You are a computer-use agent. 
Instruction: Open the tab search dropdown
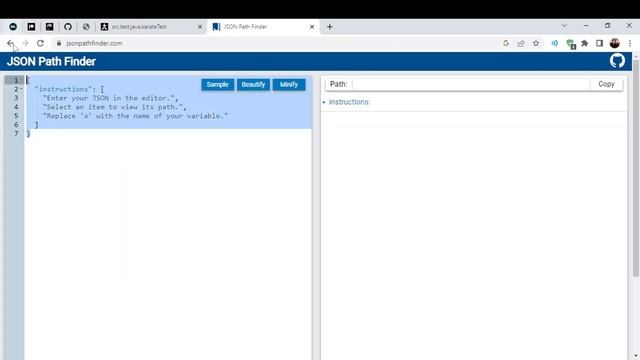click(564, 26)
